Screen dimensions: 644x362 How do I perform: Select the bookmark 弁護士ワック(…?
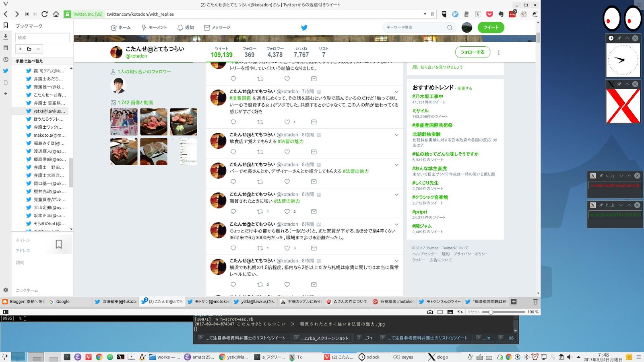(48, 127)
